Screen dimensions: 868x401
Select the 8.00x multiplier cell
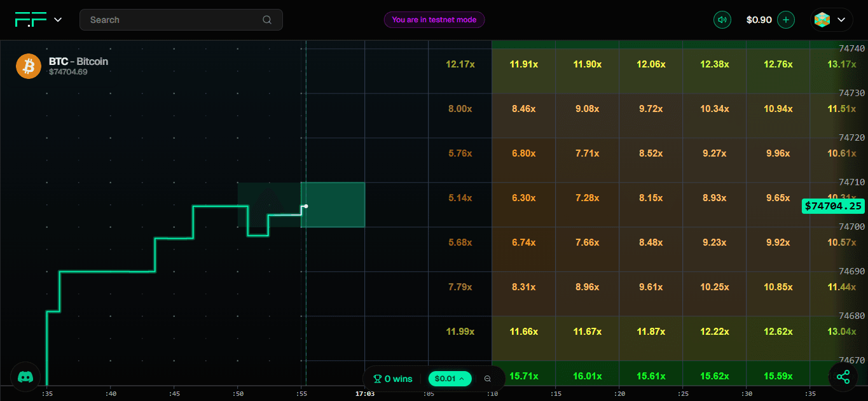[x=459, y=108]
